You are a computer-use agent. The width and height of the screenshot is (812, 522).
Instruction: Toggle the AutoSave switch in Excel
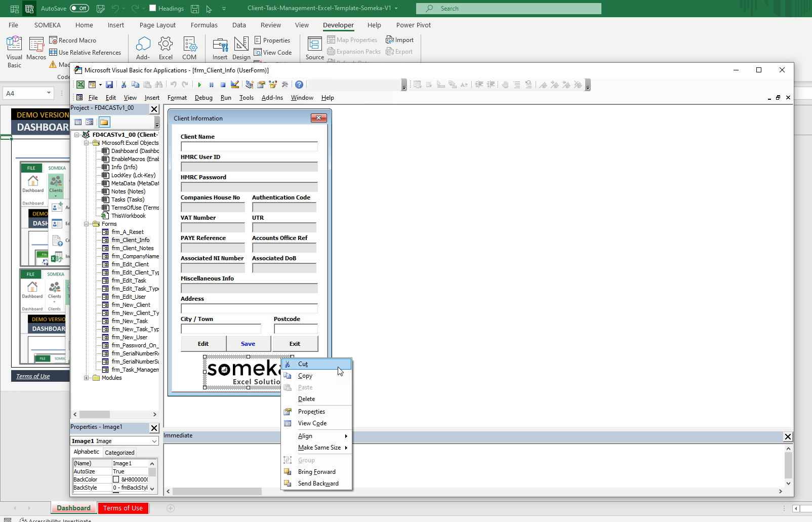point(79,8)
